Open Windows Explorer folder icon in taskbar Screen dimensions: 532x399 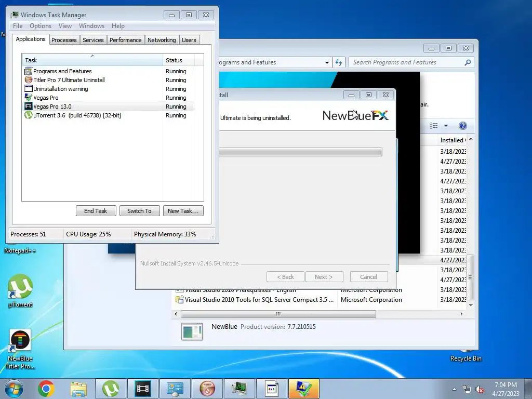tap(78, 389)
